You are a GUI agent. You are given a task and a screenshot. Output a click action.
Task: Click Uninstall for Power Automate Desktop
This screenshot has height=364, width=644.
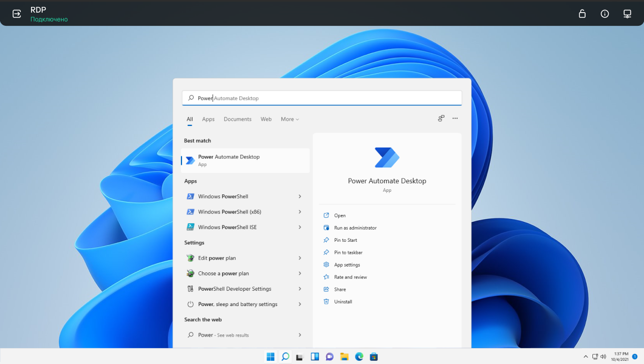(x=343, y=302)
